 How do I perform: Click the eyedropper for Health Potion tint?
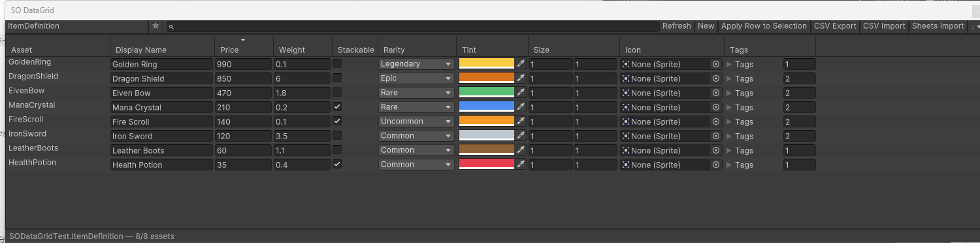[x=521, y=165]
